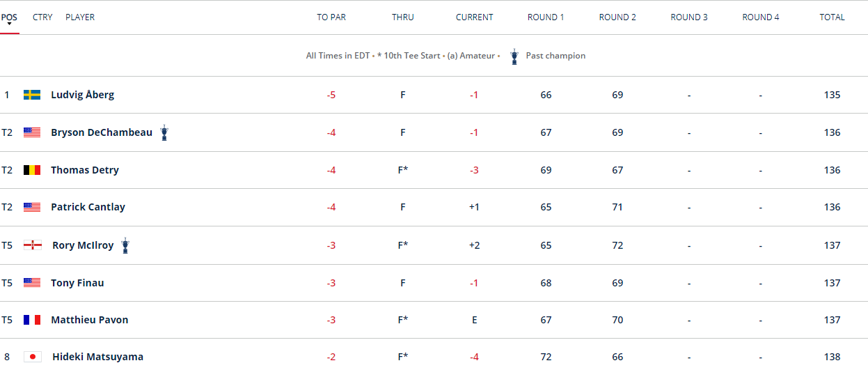Open Ludvig Åberg's player link
Viewport: 868px width, 370px height.
82,95
